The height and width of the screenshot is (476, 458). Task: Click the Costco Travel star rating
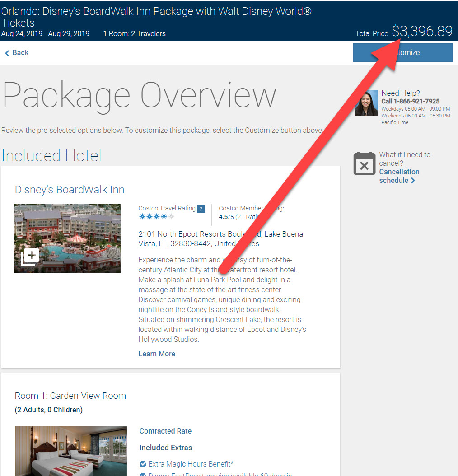click(156, 216)
